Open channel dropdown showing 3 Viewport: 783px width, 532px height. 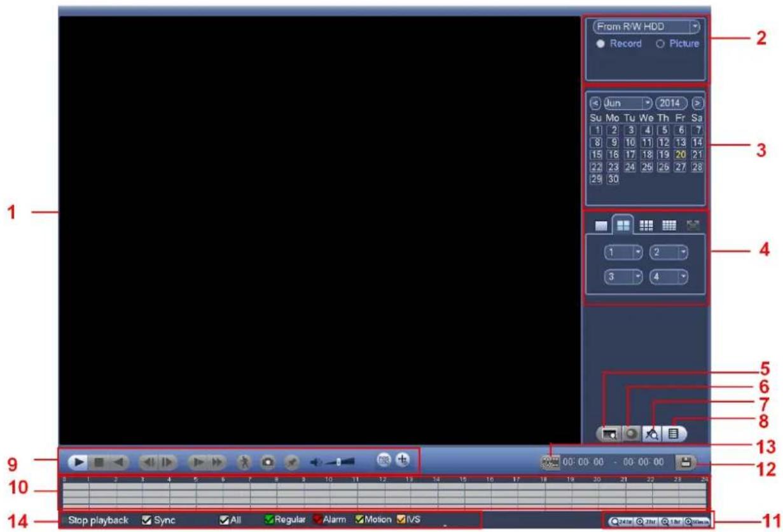pos(623,278)
